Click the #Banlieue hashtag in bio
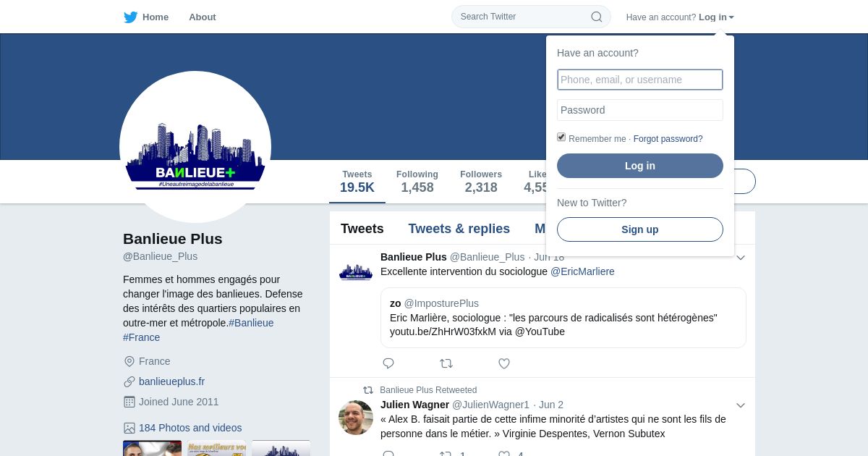The width and height of the screenshot is (868, 456). 251,323
